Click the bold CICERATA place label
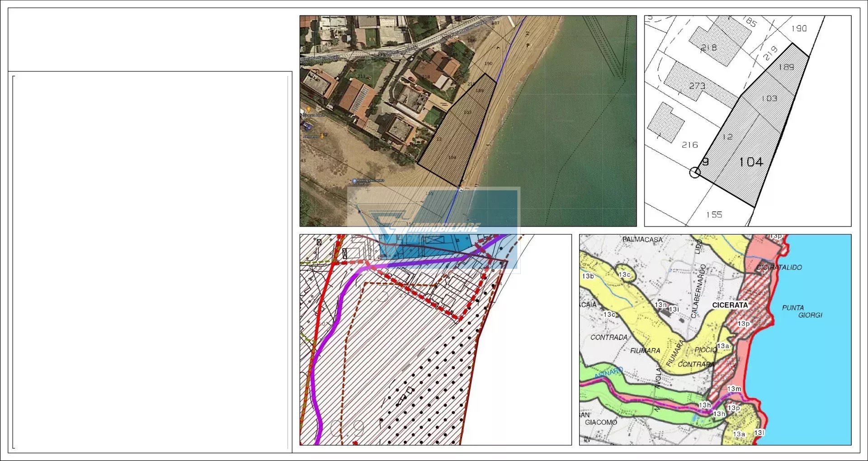Screen dimensions: 868x461 pos(730,305)
